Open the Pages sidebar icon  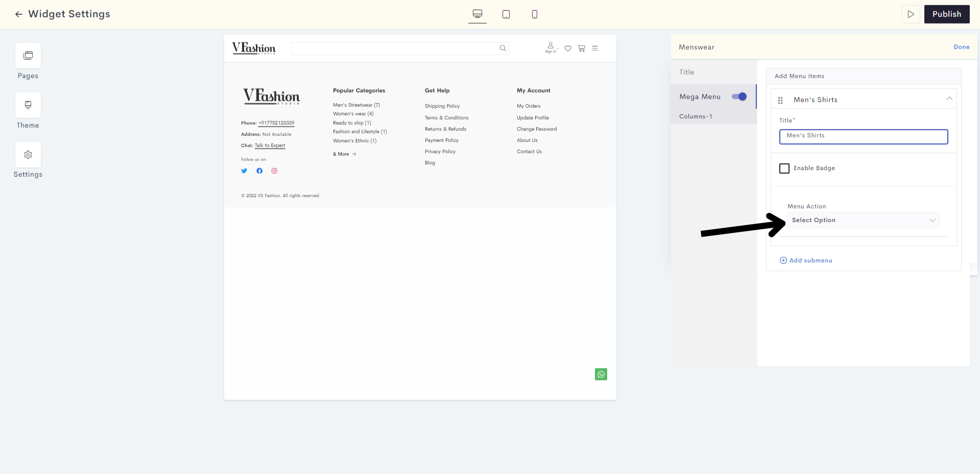(x=28, y=56)
